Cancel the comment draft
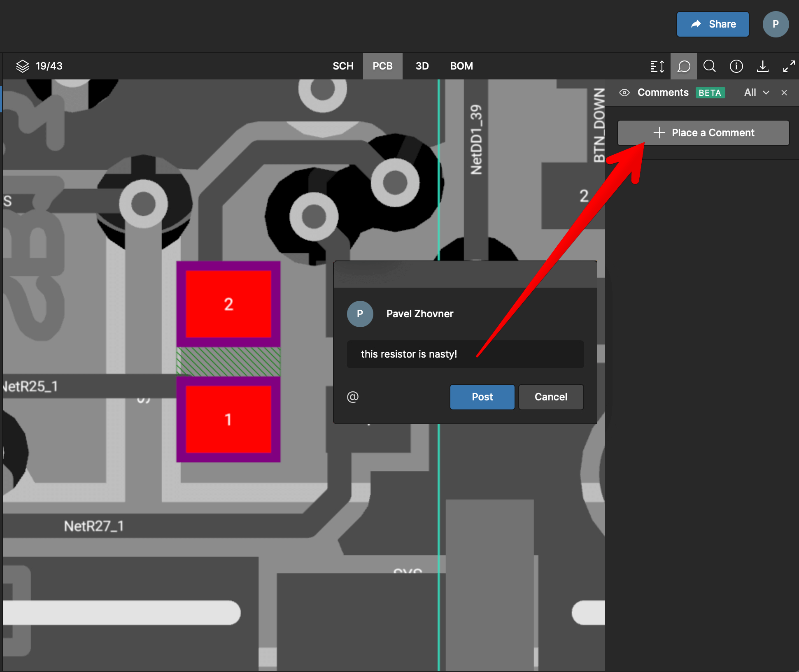Viewport: 799px width, 672px height. (x=550, y=397)
